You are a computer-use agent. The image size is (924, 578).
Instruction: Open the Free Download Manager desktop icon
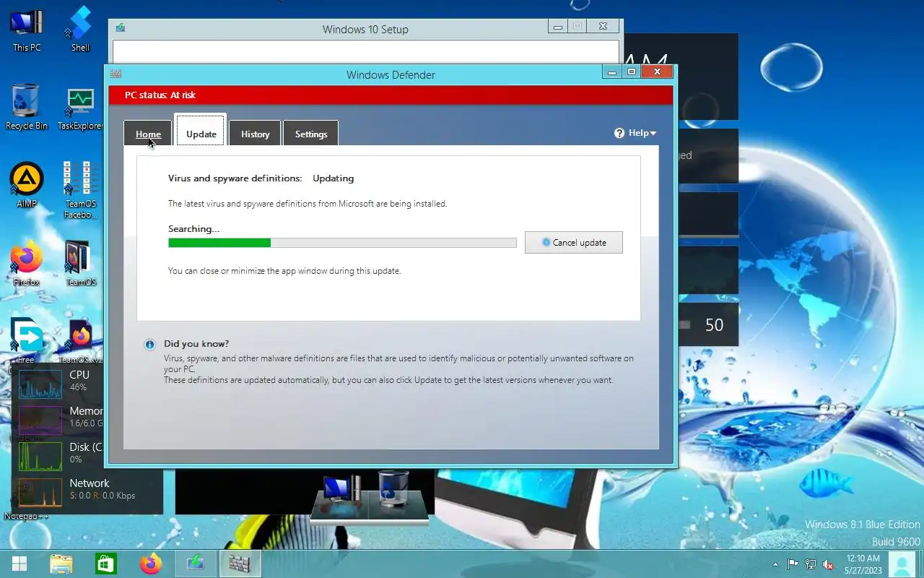(27, 341)
